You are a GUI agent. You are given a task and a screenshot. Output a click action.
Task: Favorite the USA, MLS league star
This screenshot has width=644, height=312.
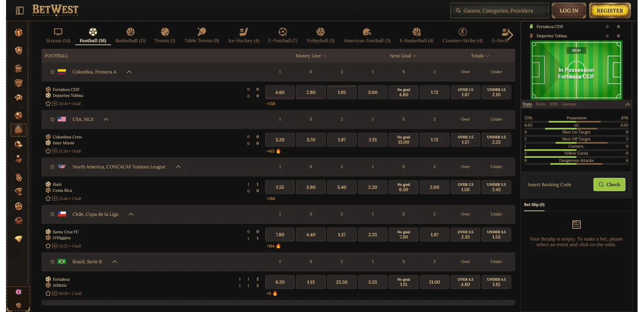pyautogui.click(x=52, y=119)
